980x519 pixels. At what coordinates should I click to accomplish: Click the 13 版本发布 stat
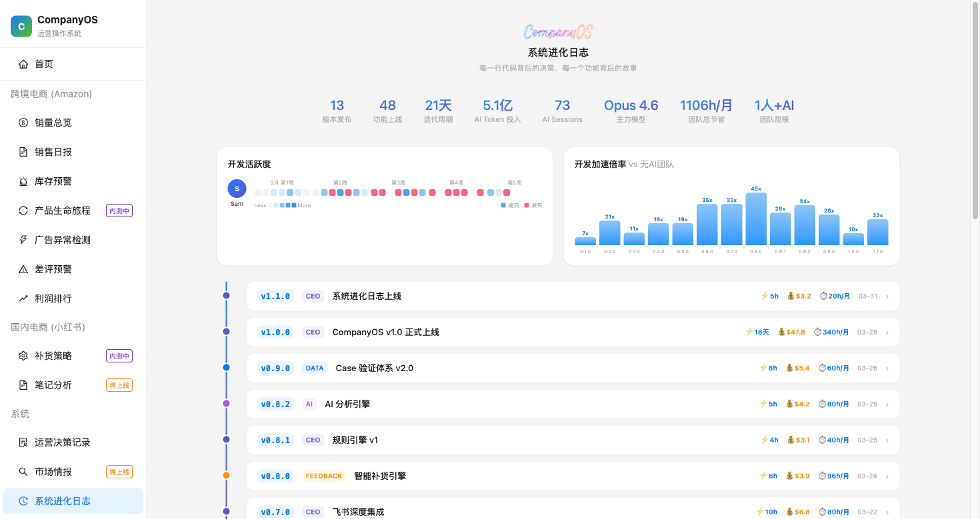pos(337,111)
